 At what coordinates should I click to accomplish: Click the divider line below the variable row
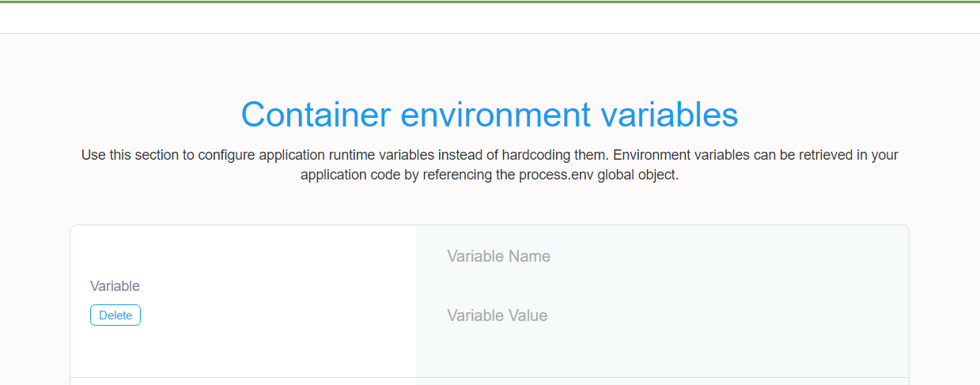[x=490, y=377]
